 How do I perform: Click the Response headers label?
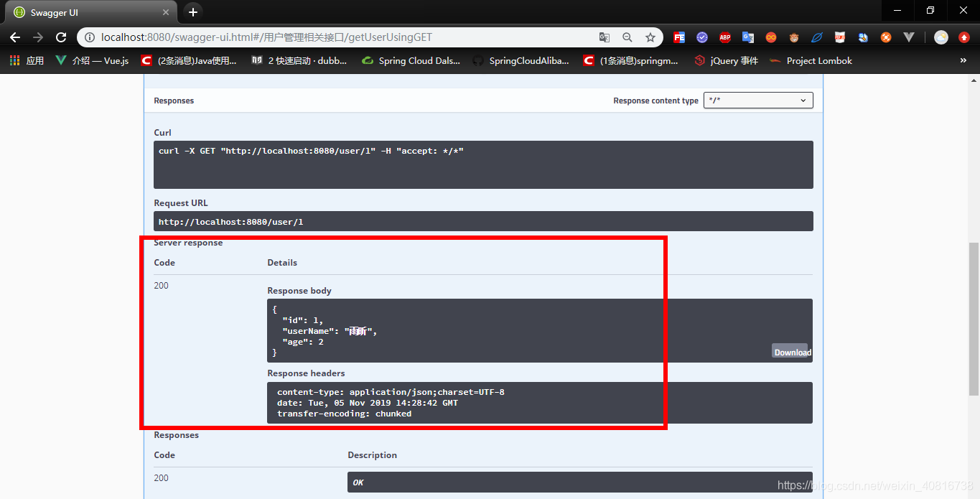coord(306,373)
